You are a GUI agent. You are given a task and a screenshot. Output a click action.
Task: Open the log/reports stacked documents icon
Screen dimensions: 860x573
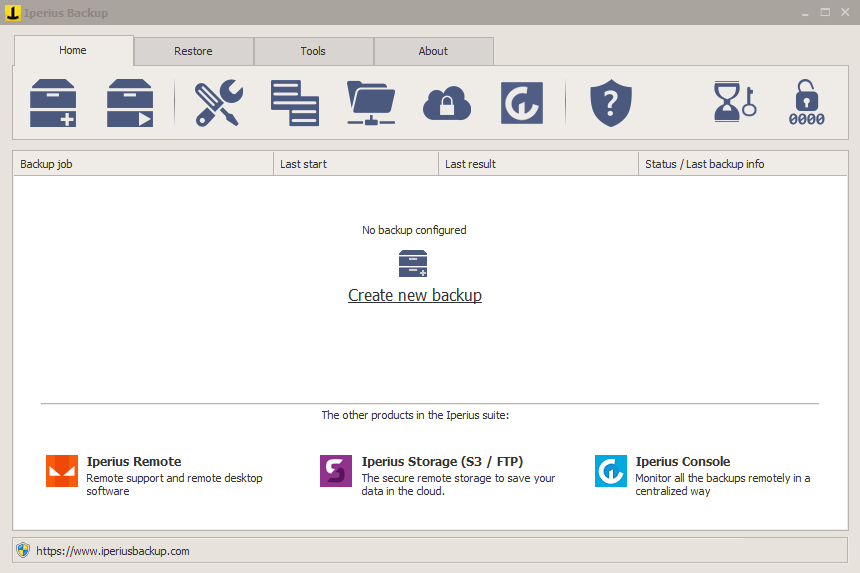coord(295,103)
